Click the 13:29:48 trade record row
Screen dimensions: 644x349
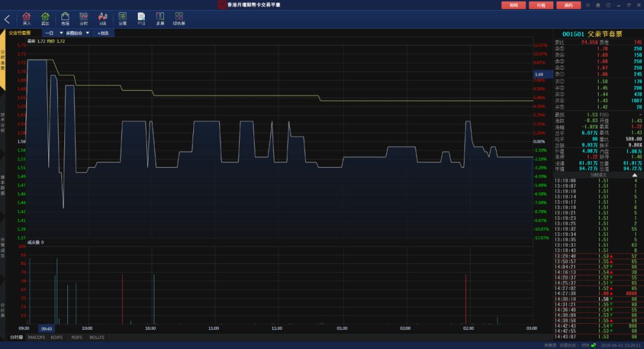point(598,256)
